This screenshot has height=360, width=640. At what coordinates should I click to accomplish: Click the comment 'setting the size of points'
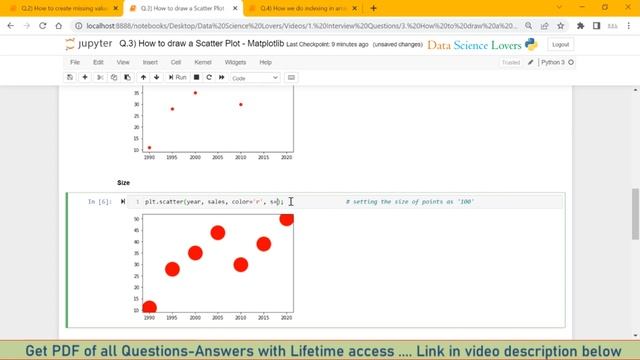coord(409,202)
